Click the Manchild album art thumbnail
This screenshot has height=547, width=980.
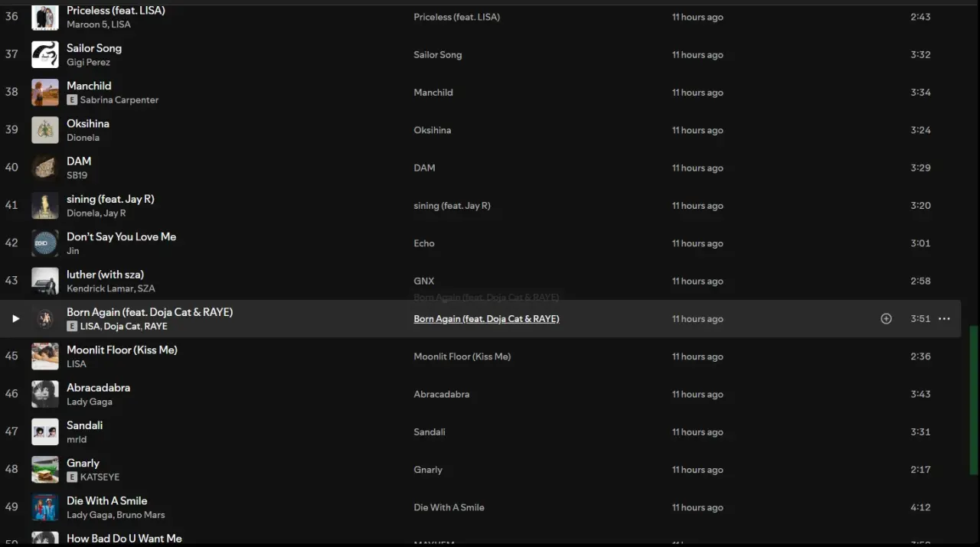(45, 93)
